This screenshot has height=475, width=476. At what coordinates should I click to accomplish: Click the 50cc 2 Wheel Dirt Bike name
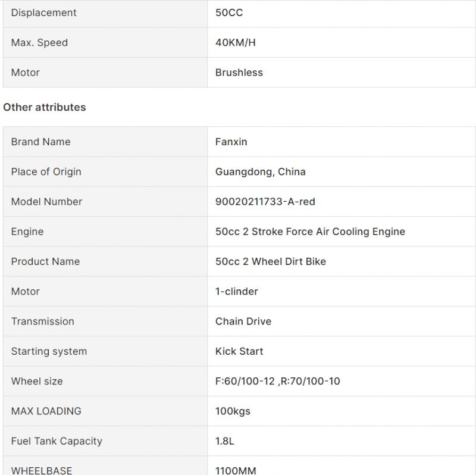click(x=271, y=261)
